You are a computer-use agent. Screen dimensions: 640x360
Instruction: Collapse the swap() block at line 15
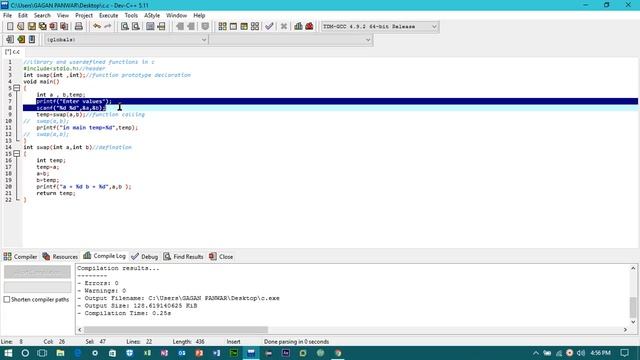point(16,154)
